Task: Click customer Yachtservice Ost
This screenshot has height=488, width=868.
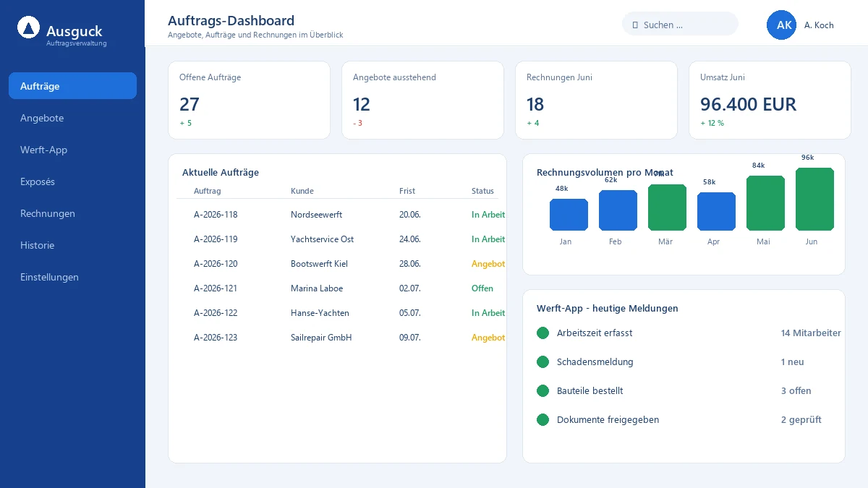Action: point(322,239)
